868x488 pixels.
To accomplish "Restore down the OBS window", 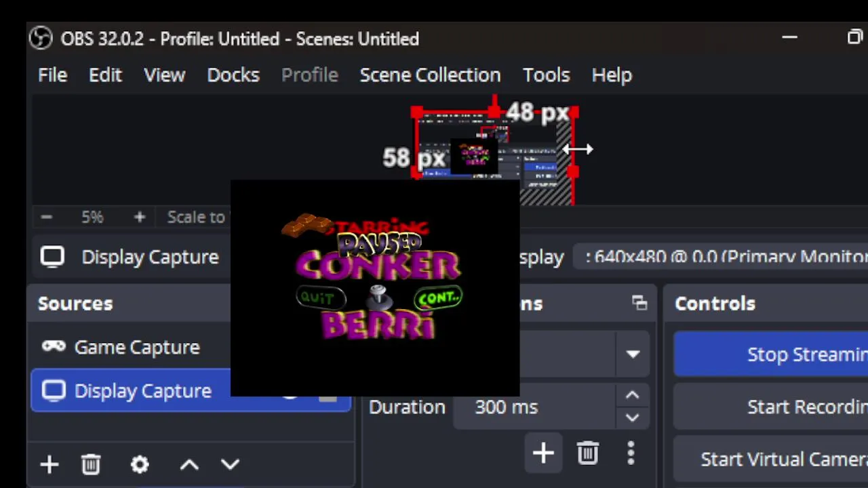I will [x=855, y=37].
